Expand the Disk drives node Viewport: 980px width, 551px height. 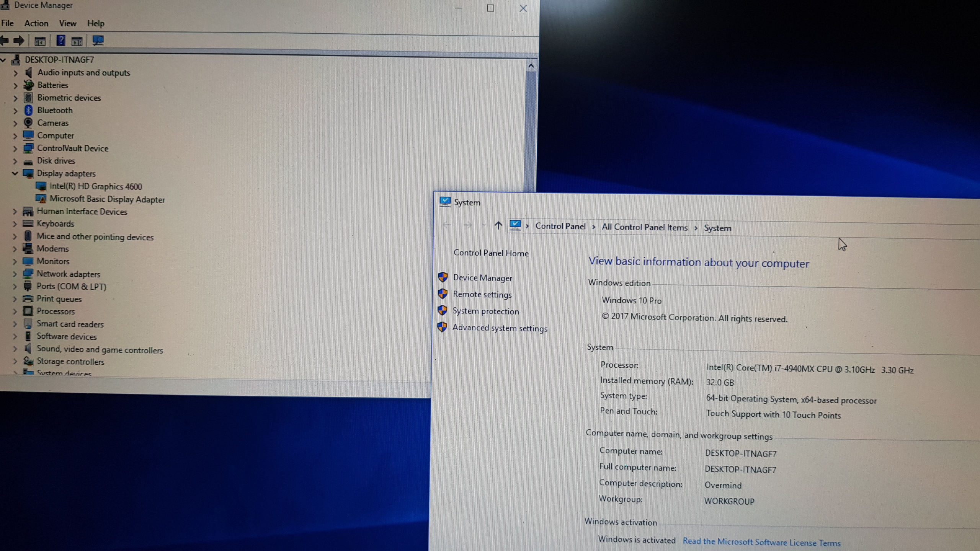[x=15, y=161]
